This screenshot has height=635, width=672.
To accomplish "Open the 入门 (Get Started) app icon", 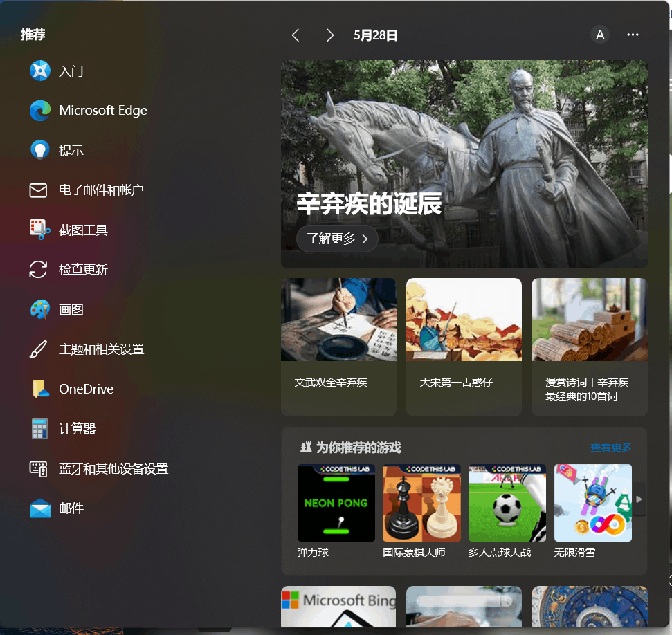I will pos(40,71).
